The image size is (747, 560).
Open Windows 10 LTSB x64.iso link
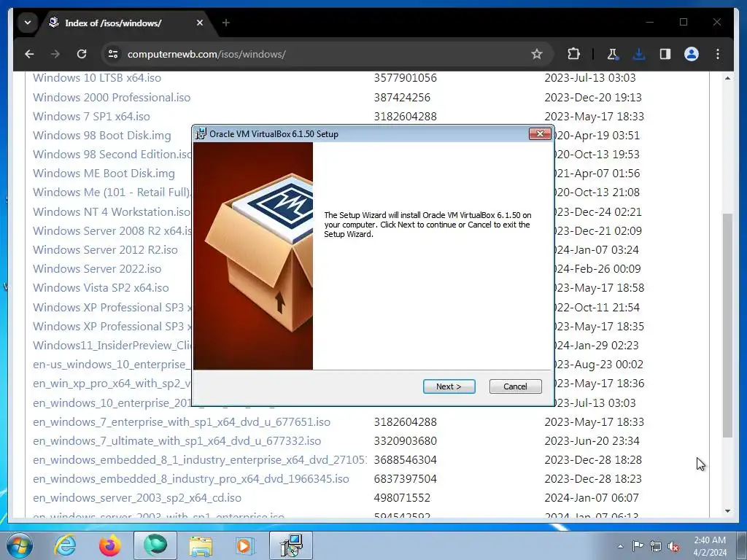click(x=97, y=77)
